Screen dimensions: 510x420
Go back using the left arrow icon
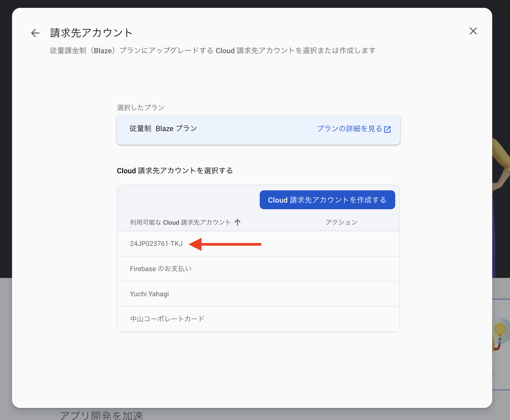click(x=35, y=33)
